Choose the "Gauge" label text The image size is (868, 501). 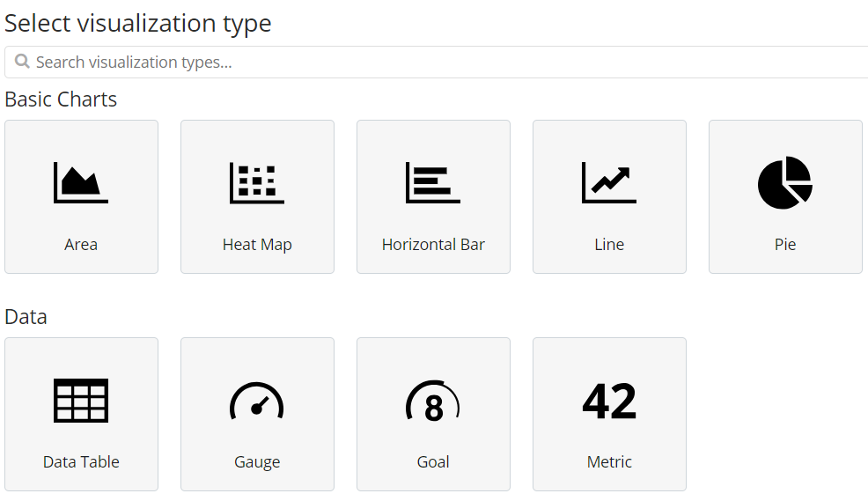257,462
